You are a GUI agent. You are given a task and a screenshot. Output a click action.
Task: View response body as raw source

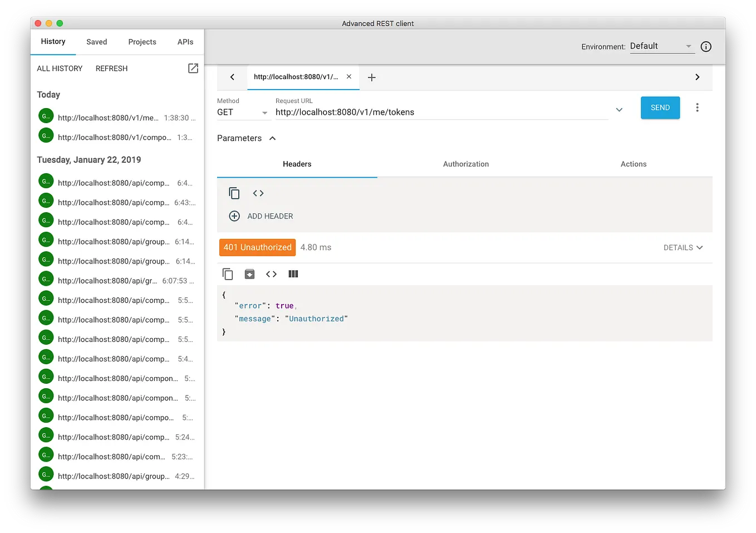coord(271,273)
